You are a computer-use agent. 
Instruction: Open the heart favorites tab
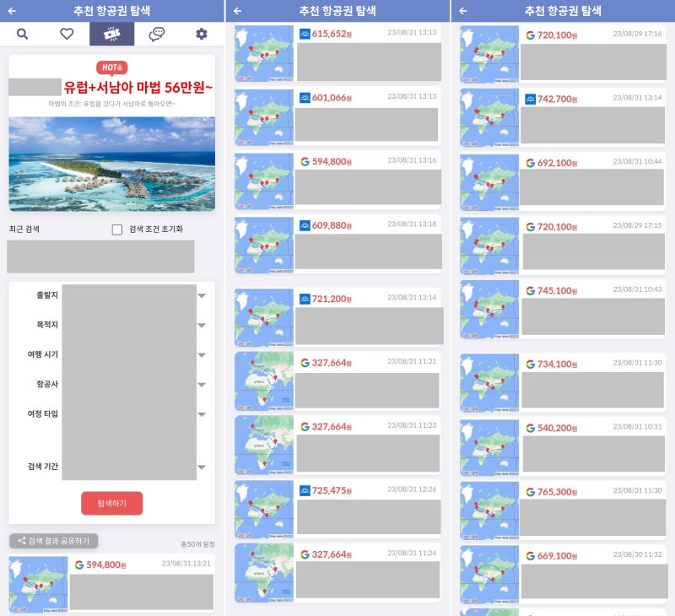click(x=67, y=34)
